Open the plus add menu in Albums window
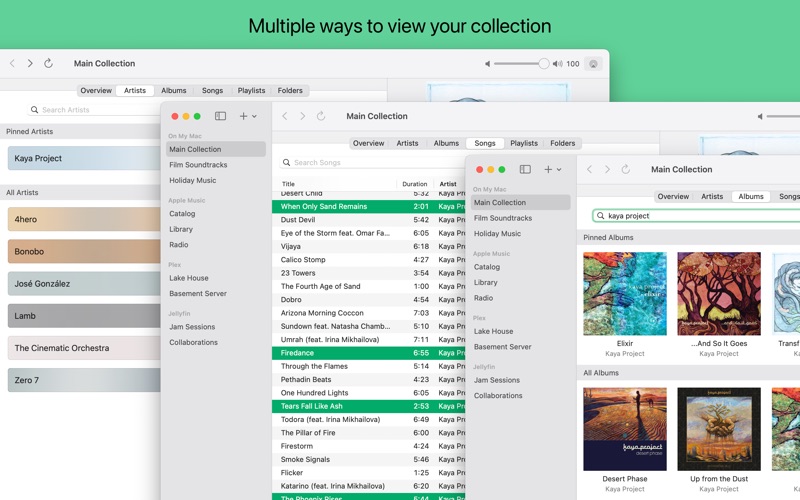The height and width of the screenshot is (500, 800). [553, 169]
